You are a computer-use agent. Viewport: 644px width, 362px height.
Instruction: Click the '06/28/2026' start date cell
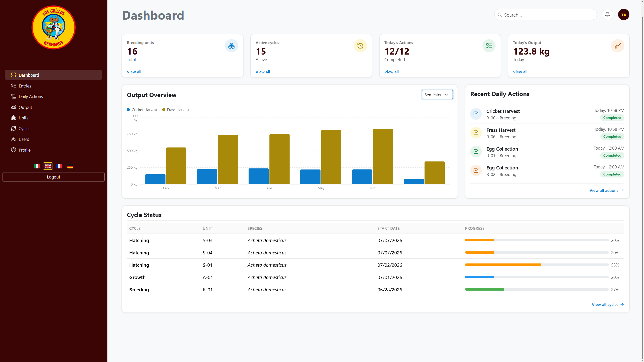[x=390, y=290]
